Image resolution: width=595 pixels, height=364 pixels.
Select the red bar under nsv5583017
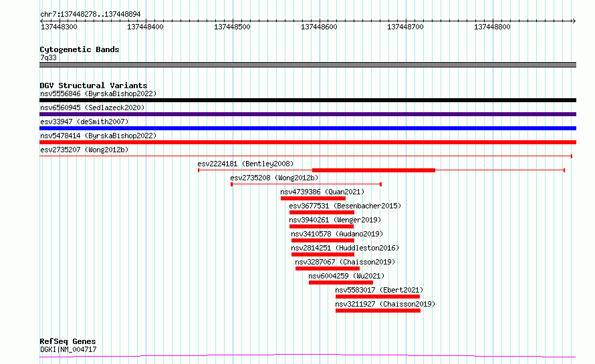pos(378,297)
